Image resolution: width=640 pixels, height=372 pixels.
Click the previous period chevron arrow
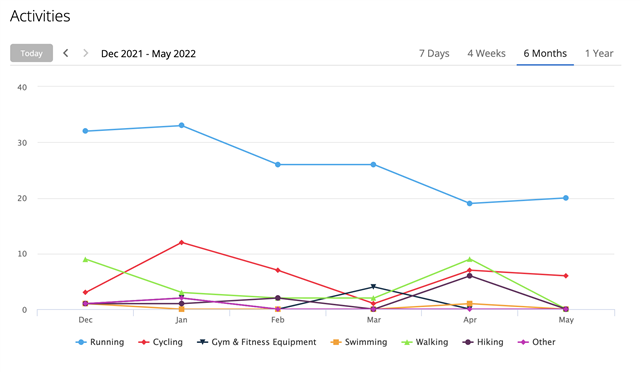pos(66,53)
